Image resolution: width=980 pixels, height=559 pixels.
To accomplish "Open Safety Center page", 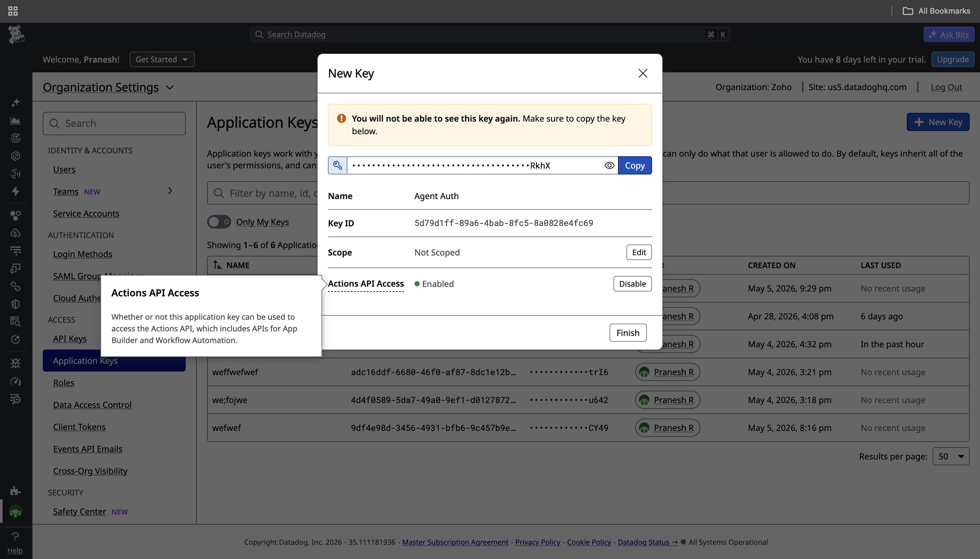I will (x=79, y=511).
